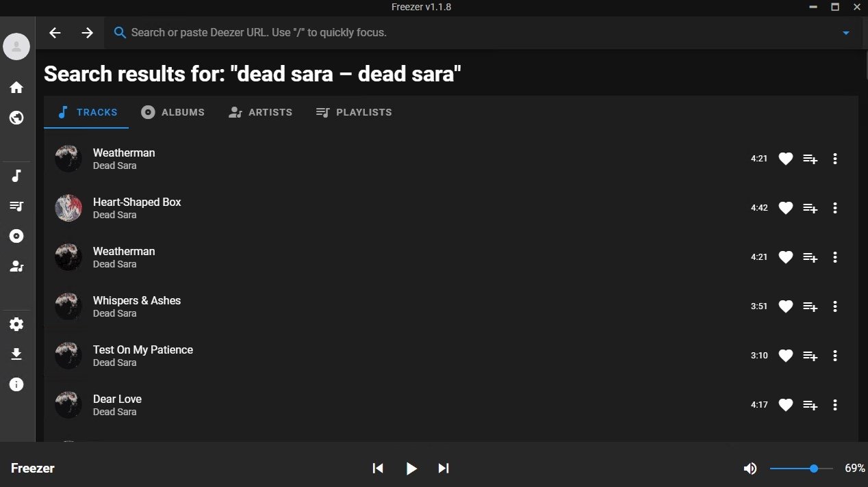
Task: Open more options for Dear Love
Action: click(x=835, y=405)
